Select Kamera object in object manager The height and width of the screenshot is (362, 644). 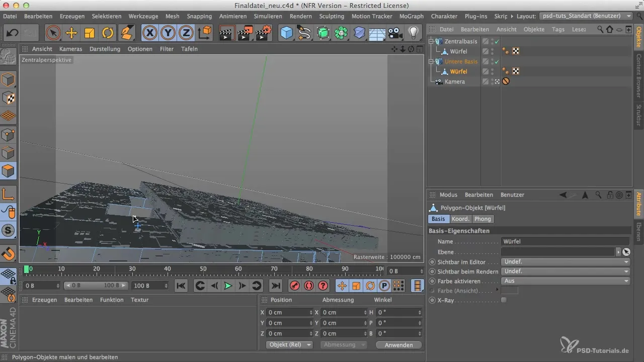click(x=455, y=81)
